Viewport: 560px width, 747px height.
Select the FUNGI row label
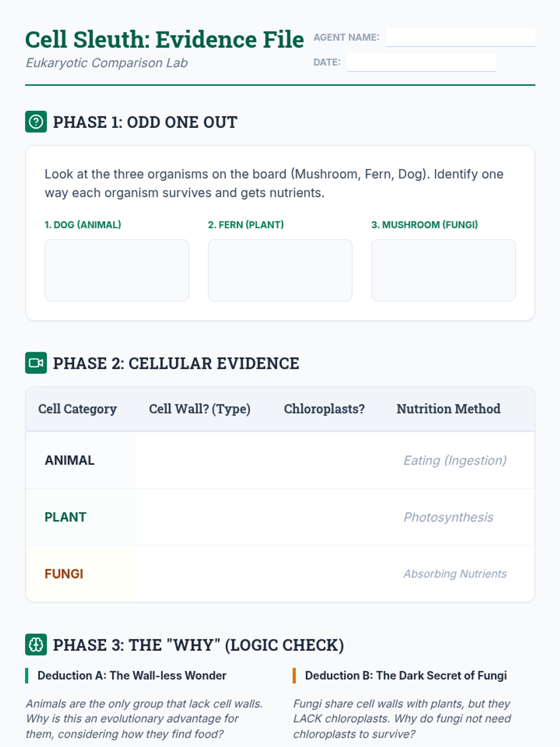(x=64, y=574)
